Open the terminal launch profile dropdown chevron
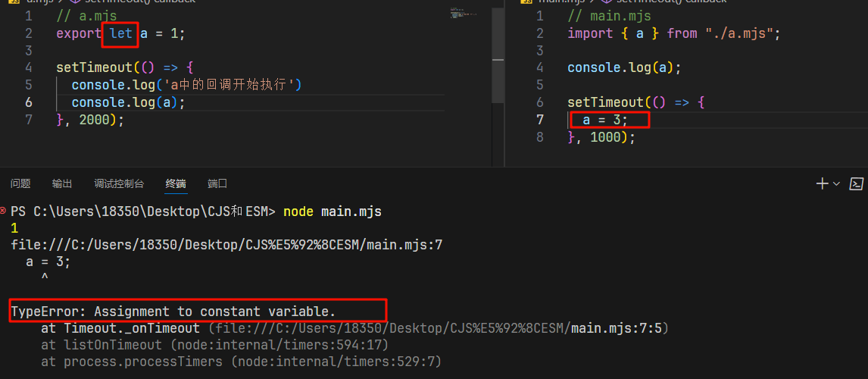Viewport: 868px width, 379px height. point(836,183)
